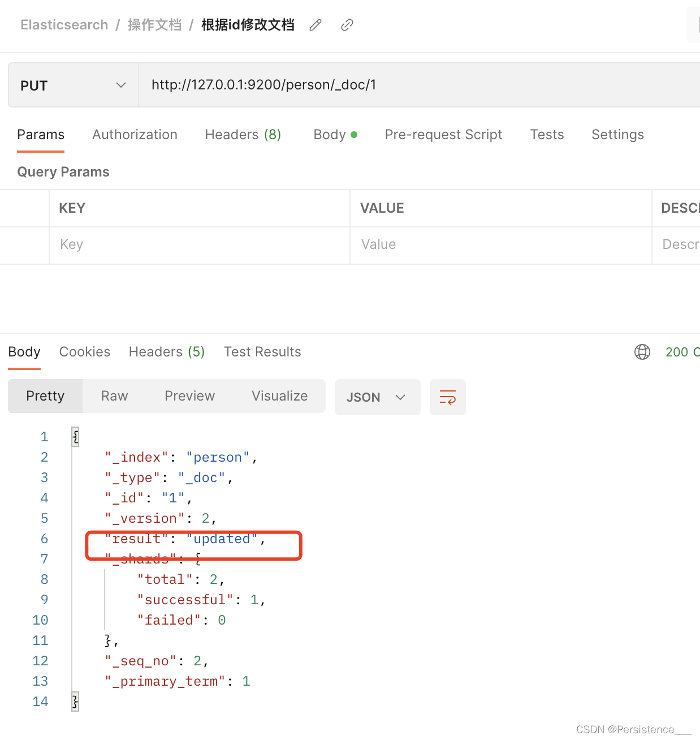Image resolution: width=700 pixels, height=740 pixels.
Task: Open the response Cookies tab
Action: (85, 352)
